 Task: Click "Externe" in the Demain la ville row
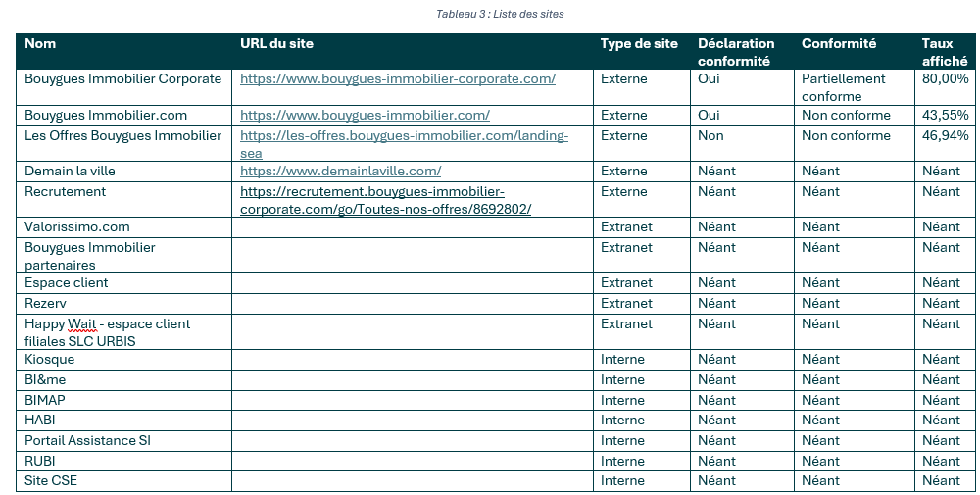tap(623, 171)
